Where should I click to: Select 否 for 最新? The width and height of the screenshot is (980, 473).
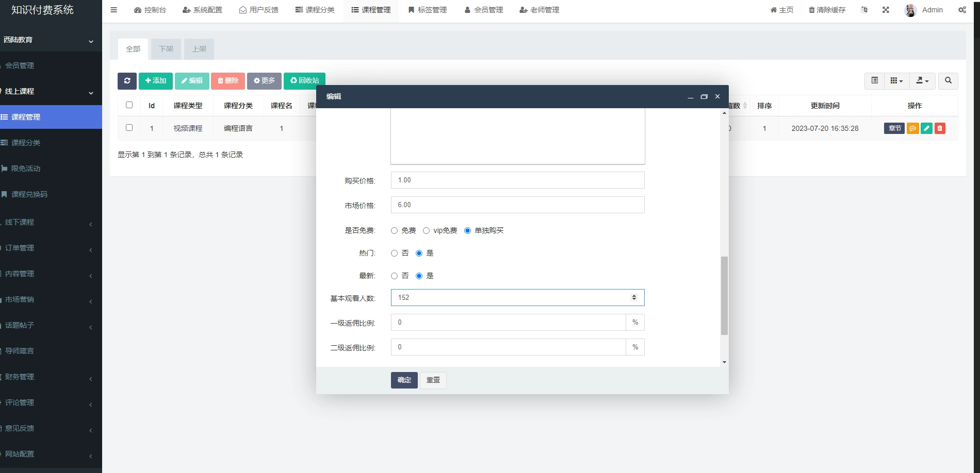(x=395, y=276)
